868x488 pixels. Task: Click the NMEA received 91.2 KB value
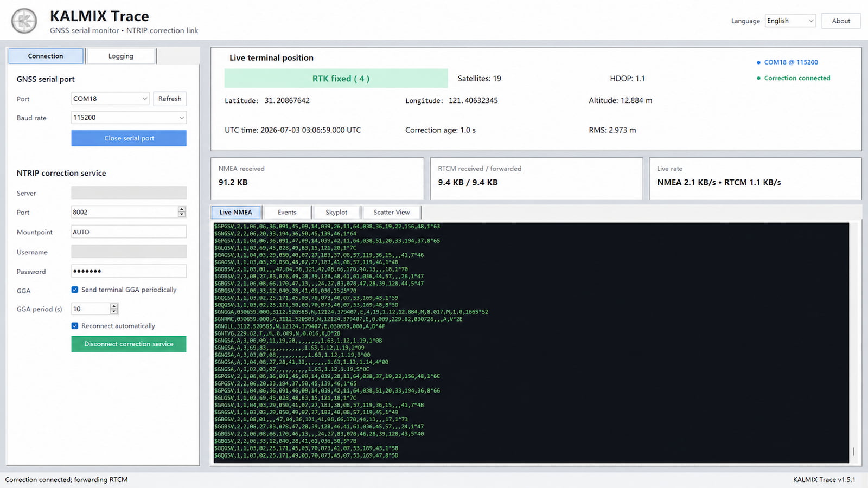tap(233, 182)
